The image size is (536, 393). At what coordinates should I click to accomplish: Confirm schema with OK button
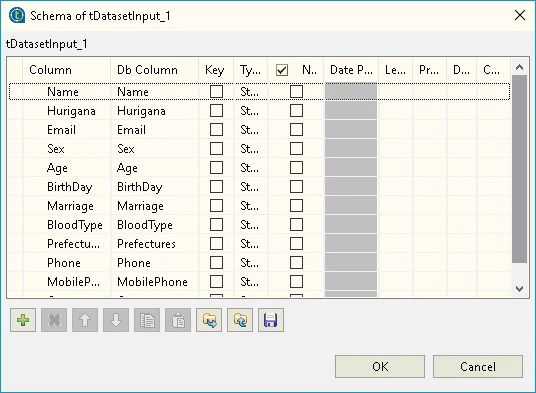(x=380, y=367)
